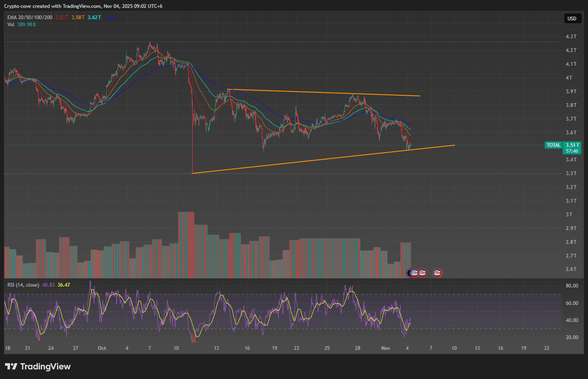Click the Oct label on the time axis
The image size is (588, 379).
click(102, 348)
